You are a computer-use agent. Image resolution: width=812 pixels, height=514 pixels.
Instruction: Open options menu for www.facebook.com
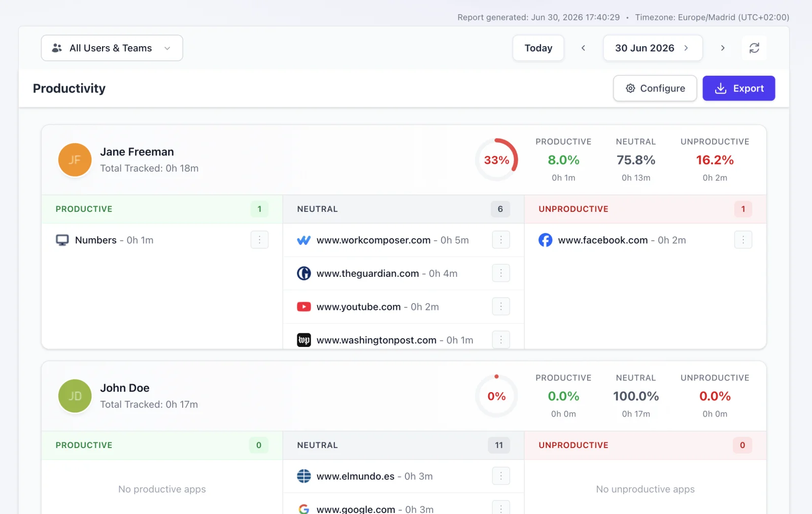point(743,240)
